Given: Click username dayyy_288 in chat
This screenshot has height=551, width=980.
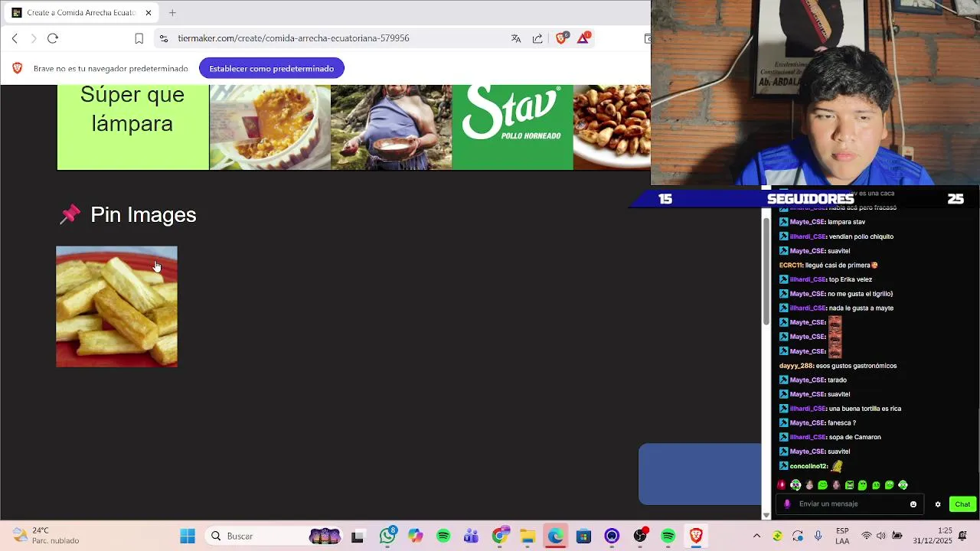Looking at the screenshot, I should (795, 366).
